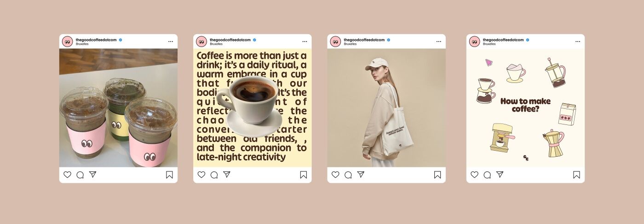Like the coffee quote text post
This screenshot has height=224, width=644.
point(201,175)
